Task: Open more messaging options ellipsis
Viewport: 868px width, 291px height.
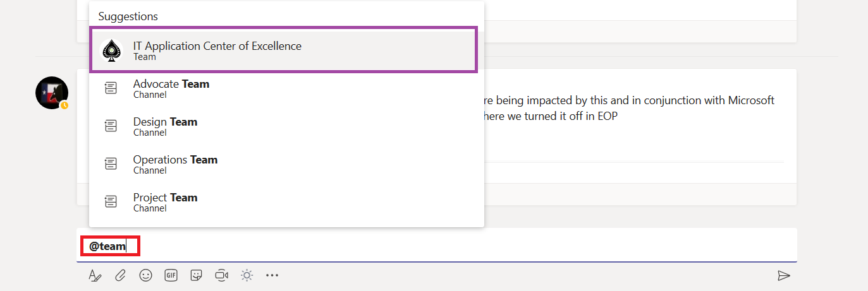Action: point(272,275)
